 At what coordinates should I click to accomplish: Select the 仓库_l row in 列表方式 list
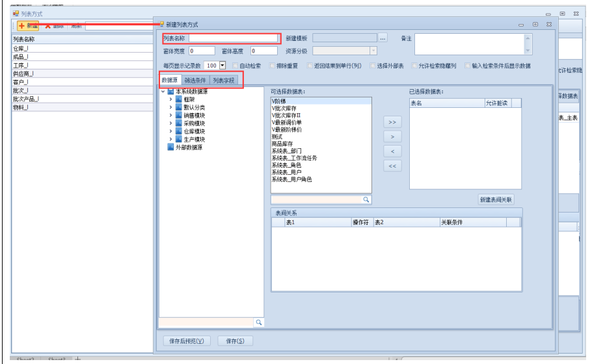click(83, 48)
